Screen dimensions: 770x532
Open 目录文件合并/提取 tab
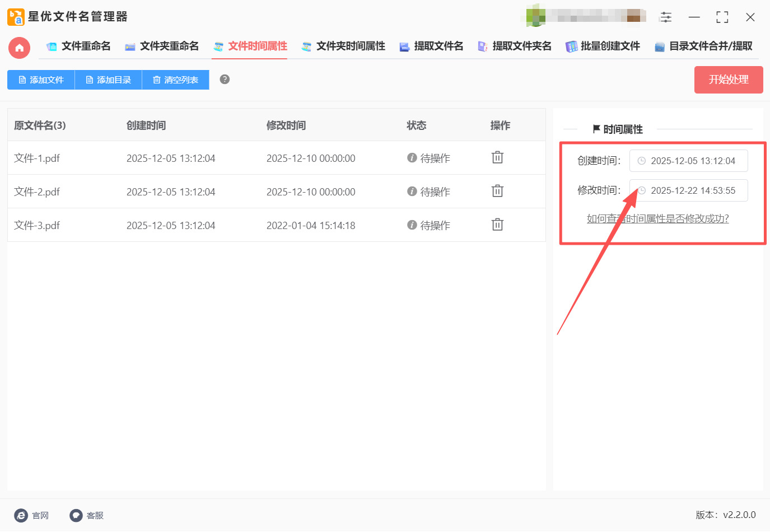tap(703, 46)
